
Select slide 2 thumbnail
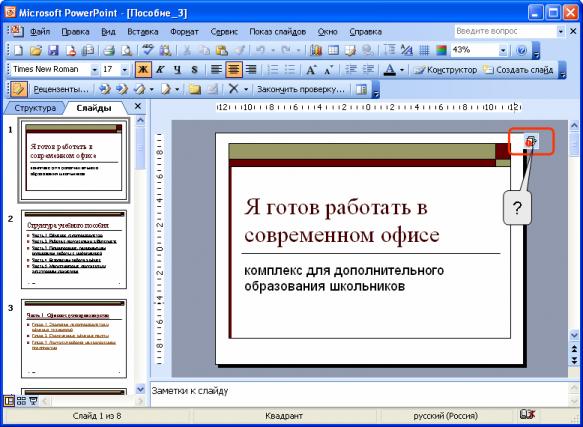point(74,250)
